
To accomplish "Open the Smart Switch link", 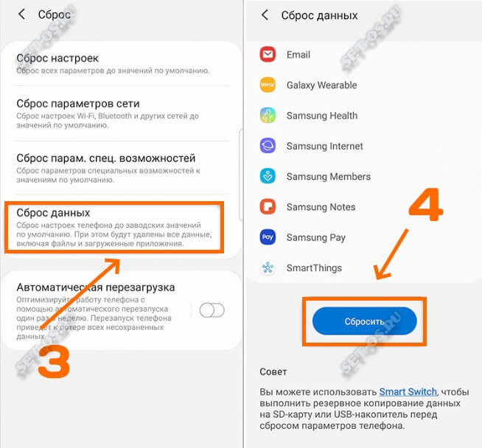I will click(x=408, y=392).
